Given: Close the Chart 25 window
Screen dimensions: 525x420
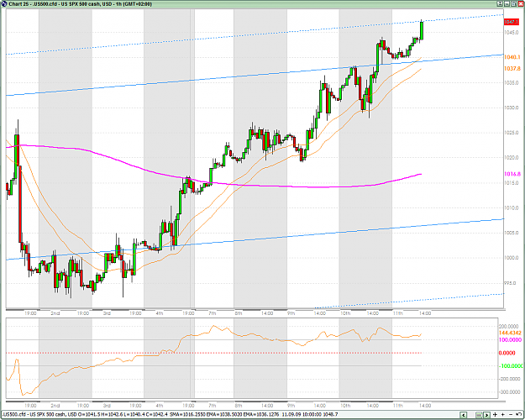Looking at the screenshot, I should 521,4.
